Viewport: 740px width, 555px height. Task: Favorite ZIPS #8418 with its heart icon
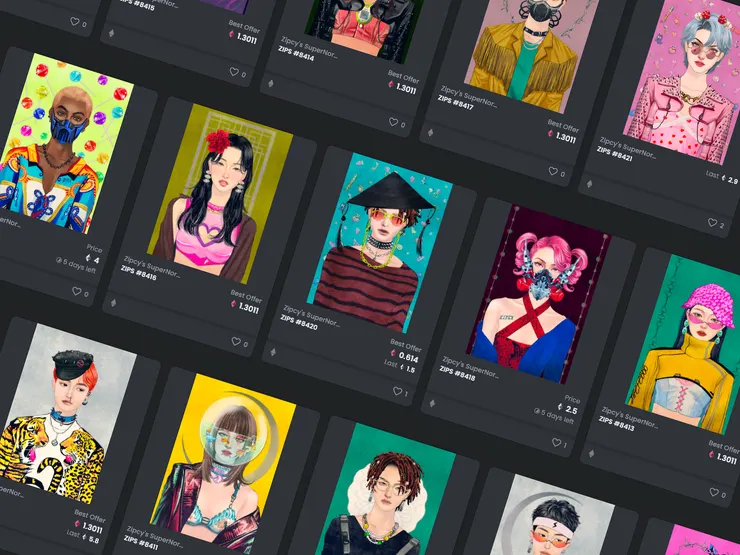click(556, 443)
